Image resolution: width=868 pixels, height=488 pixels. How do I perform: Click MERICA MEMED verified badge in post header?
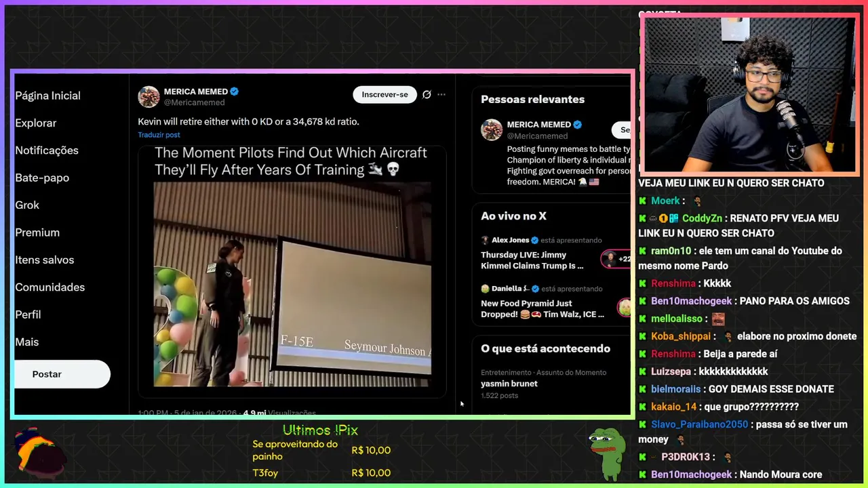234,91
